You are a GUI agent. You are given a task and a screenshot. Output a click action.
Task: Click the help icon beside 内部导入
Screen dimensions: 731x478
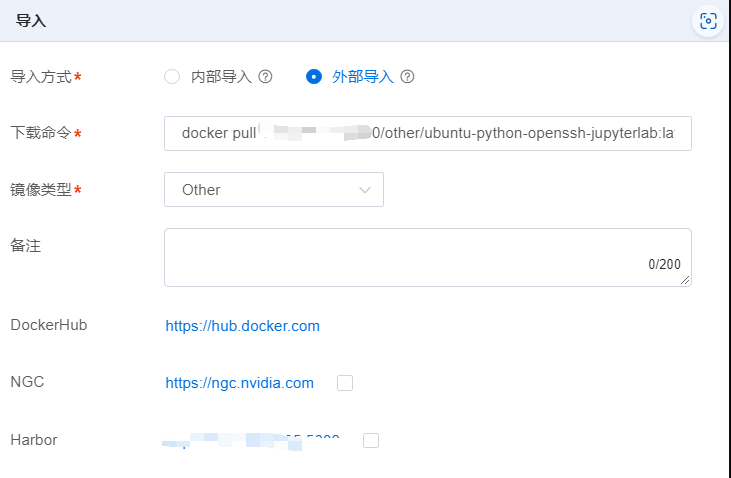tap(266, 77)
